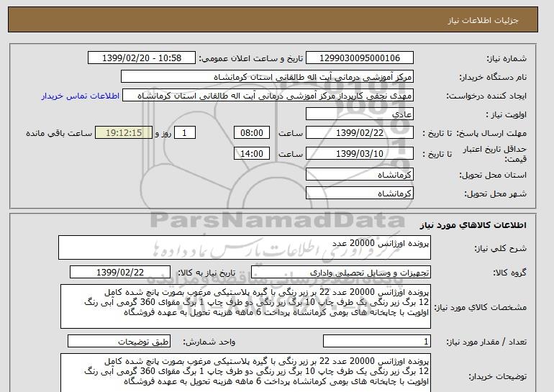This screenshot has height=392, width=554.
Task: Select the goods need date field 1399/02/22
Action: (x=120, y=273)
